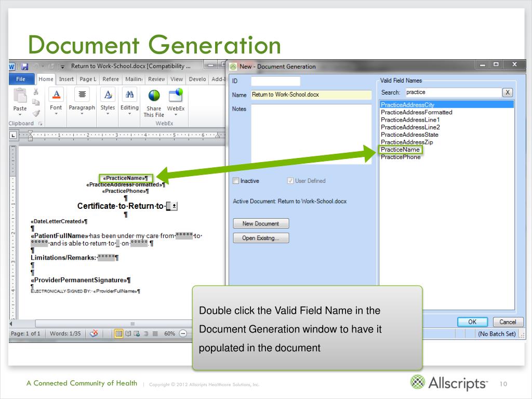Expand the Editing group dropdown arrow
Image resolution: width=532 pixels, height=399 pixels.
point(129,114)
